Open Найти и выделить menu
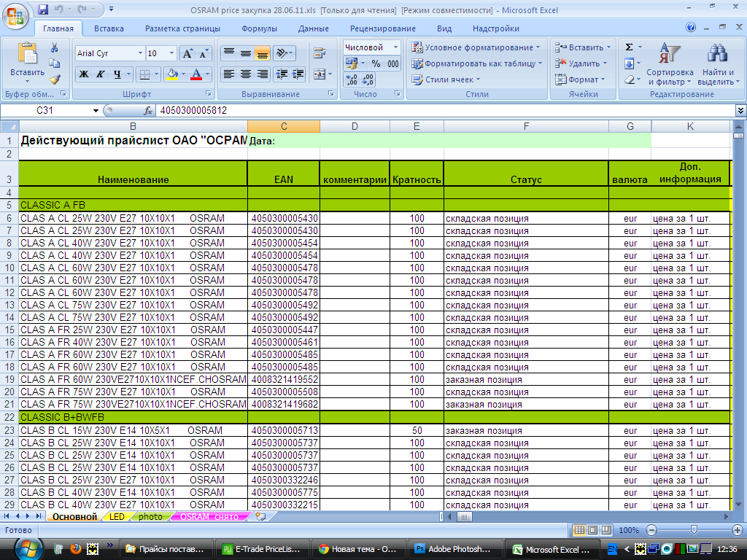Viewport: 747px width, 560px height. tap(719, 64)
